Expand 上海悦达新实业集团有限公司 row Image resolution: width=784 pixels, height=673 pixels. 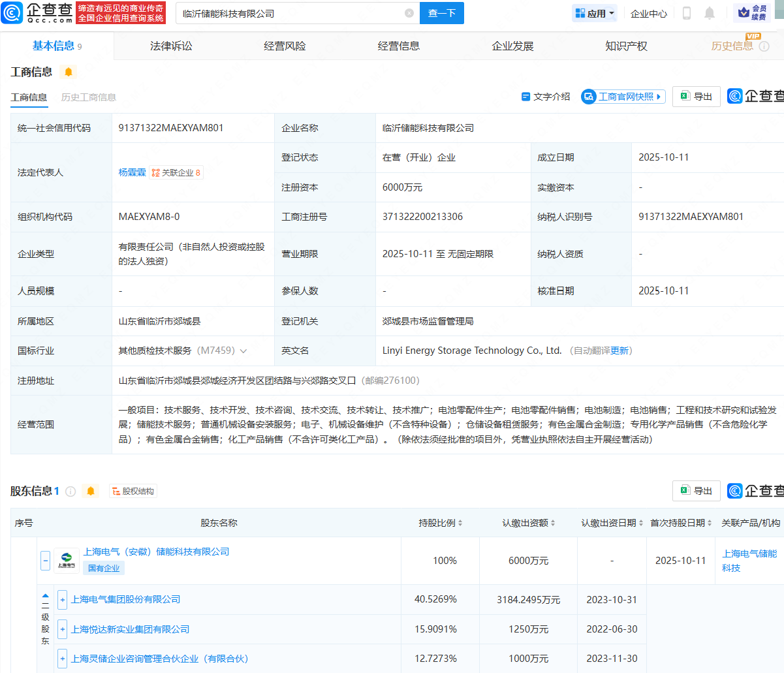coord(63,629)
